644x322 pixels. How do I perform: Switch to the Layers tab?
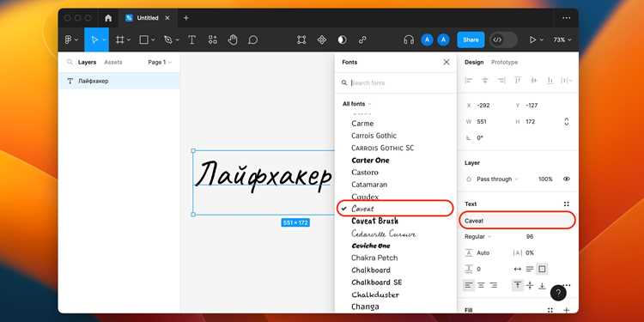[87, 63]
